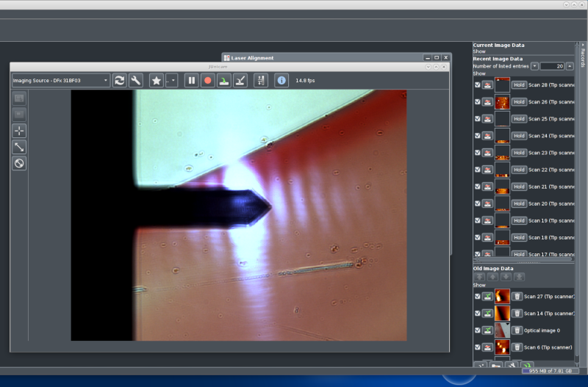Screen dimensions: 588x387
Task: Click the star favorites icon in toolbar
Action: point(156,80)
